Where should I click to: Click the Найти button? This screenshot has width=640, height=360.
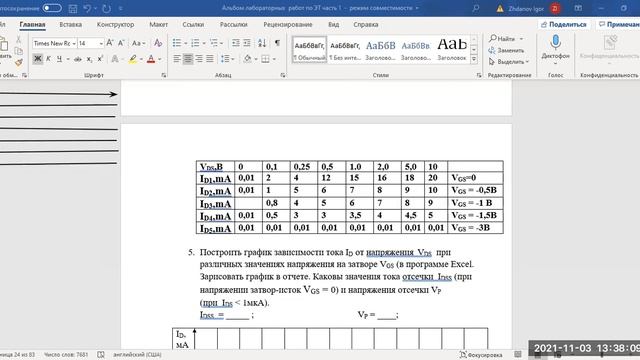[506, 38]
